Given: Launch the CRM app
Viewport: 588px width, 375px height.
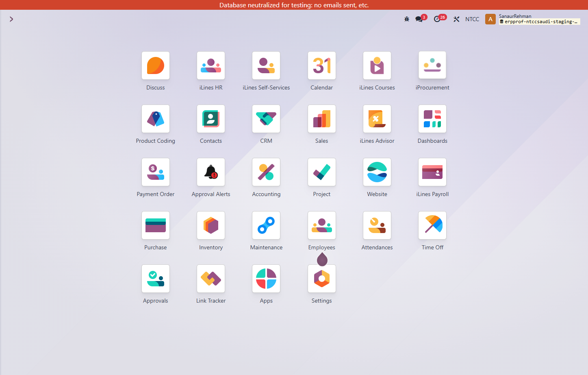Looking at the screenshot, I should pyautogui.click(x=266, y=119).
